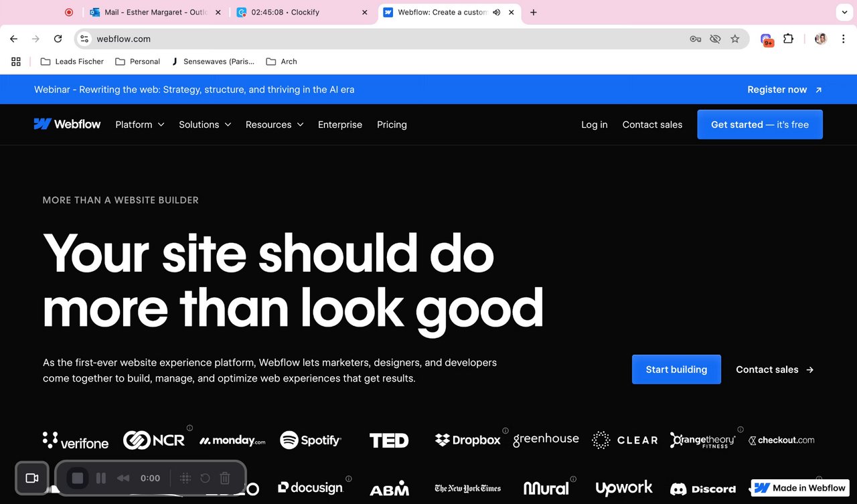Pause the screen recording
This screenshot has height=504, width=857.
(x=101, y=478)
